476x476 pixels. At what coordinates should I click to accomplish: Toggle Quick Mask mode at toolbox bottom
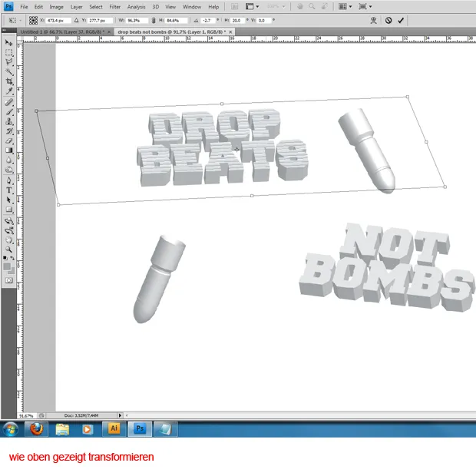pyautogui.click(x=9, y=281)
